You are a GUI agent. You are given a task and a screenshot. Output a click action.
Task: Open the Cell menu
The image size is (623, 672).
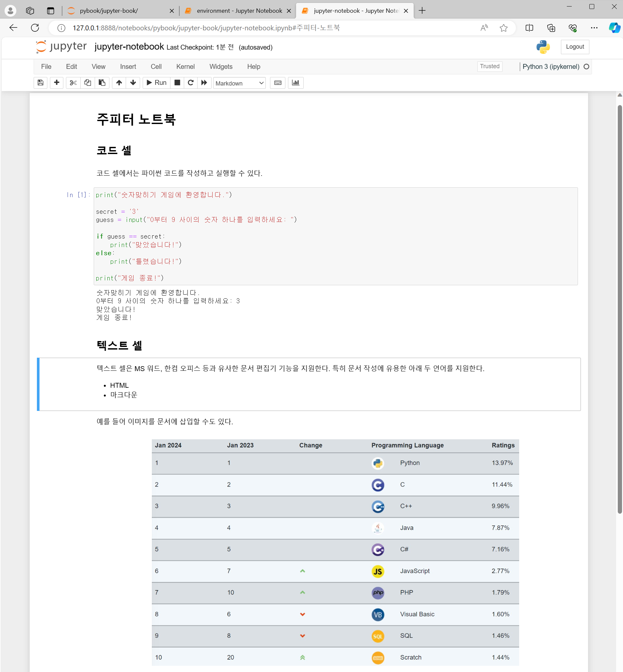(x=156, y=66)
